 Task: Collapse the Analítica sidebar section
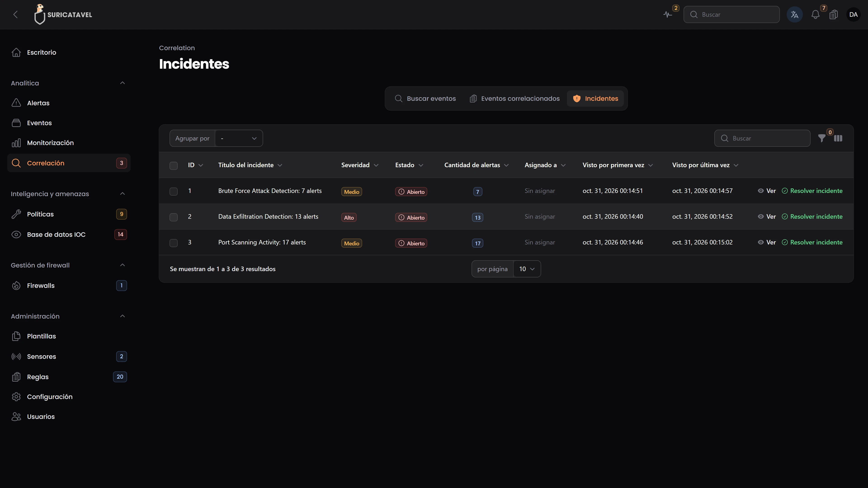(122, 83)
